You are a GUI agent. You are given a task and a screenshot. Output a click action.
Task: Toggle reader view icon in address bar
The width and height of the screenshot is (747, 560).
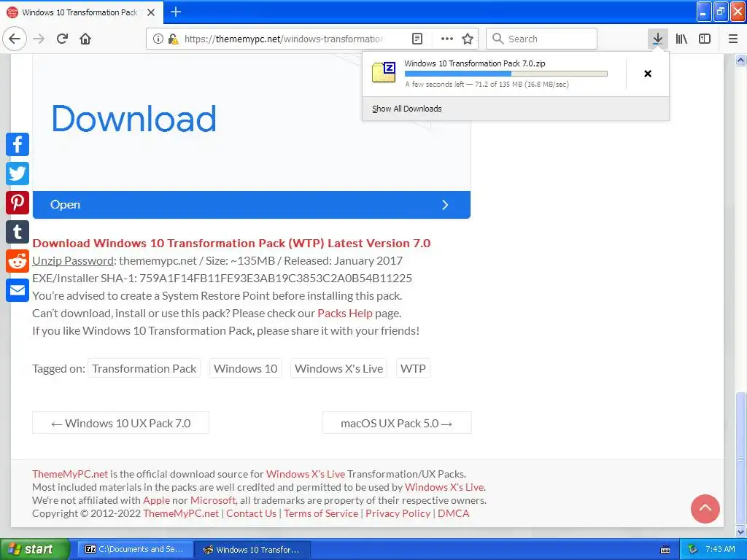coord(417,39)
